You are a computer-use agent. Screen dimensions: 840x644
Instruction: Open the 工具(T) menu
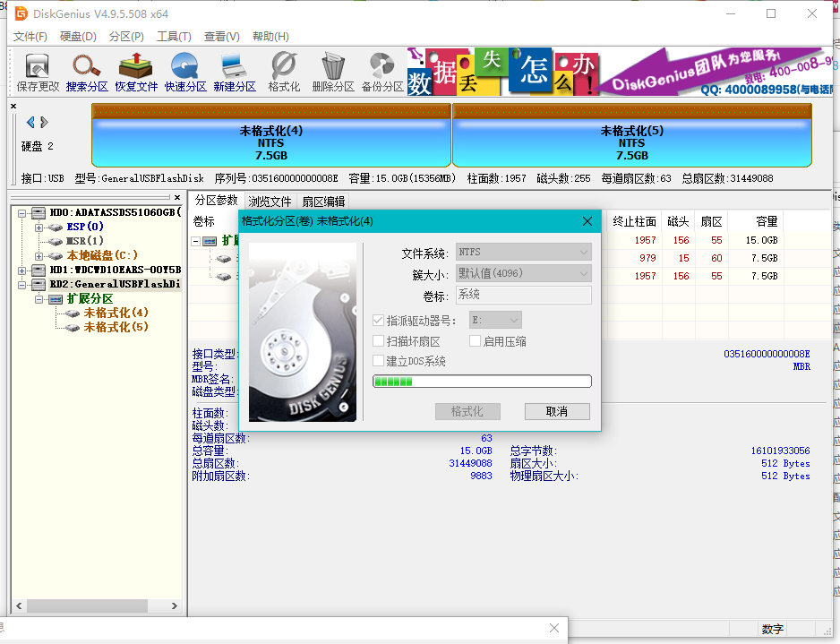(x=173, y=36)
